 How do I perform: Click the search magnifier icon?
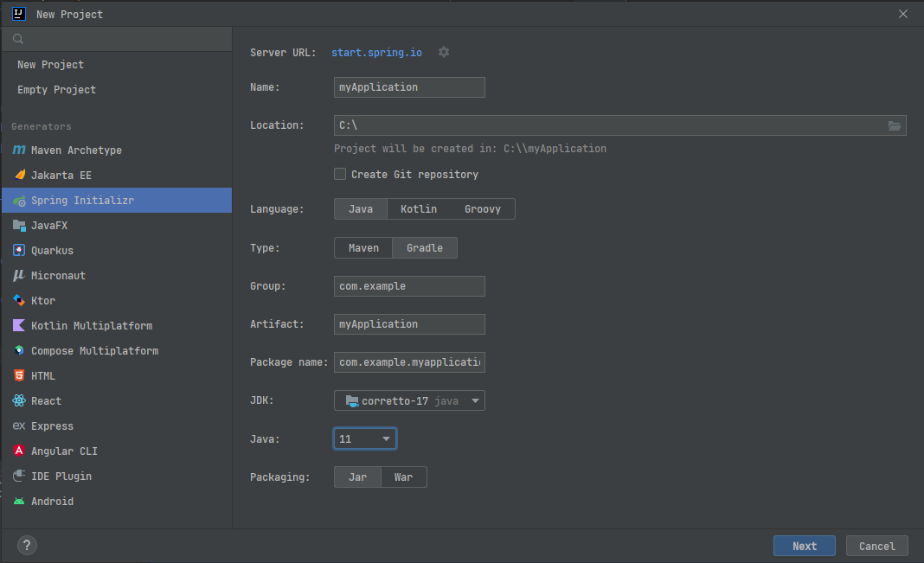18,39
